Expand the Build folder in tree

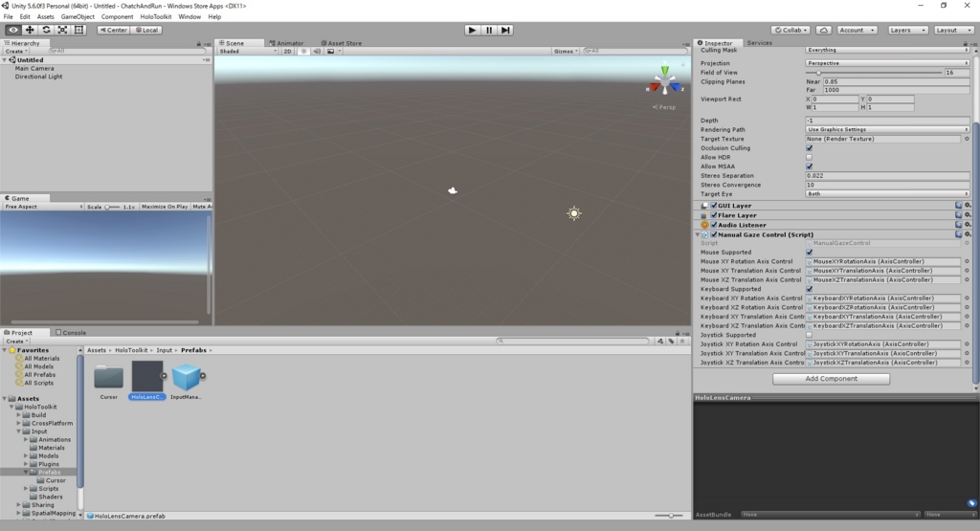[x=19, y=415]
